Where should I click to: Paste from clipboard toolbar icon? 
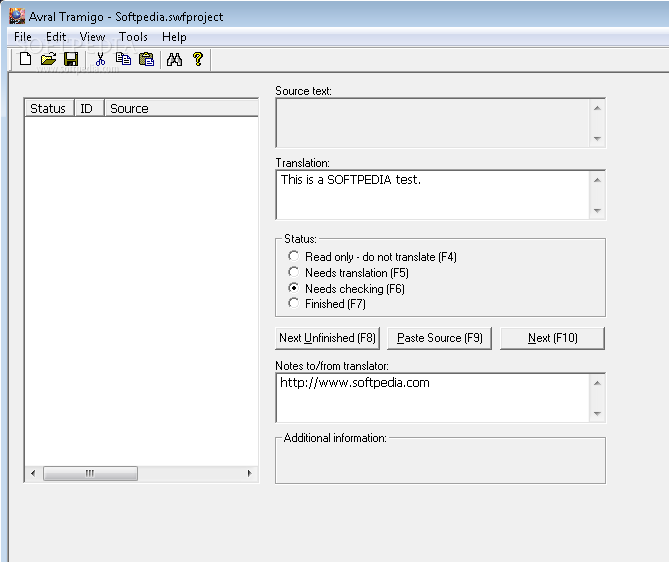tap(146, 59)
